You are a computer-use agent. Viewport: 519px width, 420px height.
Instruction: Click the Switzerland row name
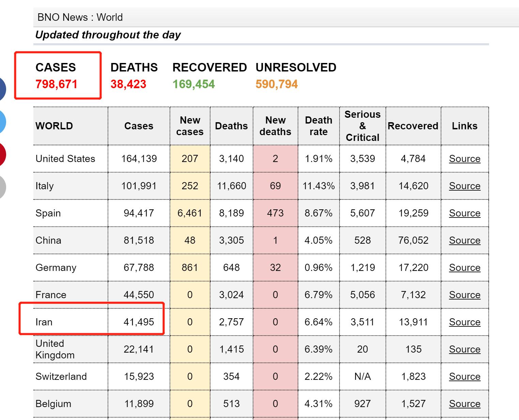(61, 376)
